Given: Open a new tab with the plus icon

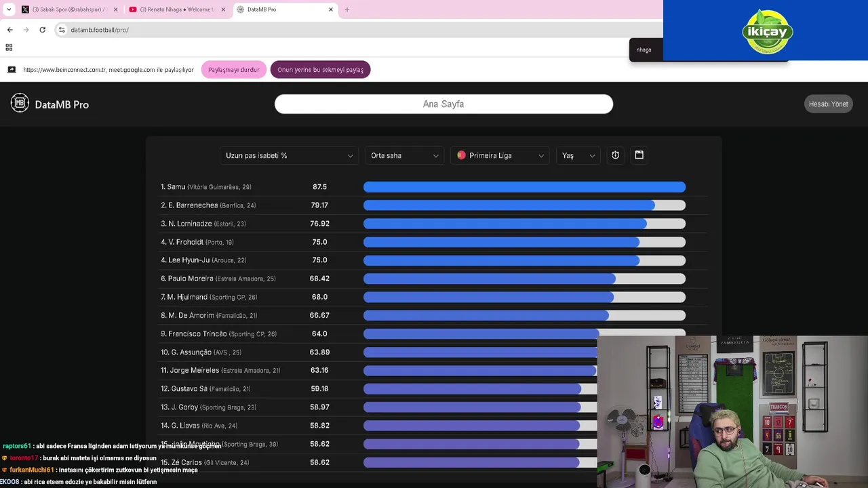Looking at the screenshot, I should [x=347, y=9].
